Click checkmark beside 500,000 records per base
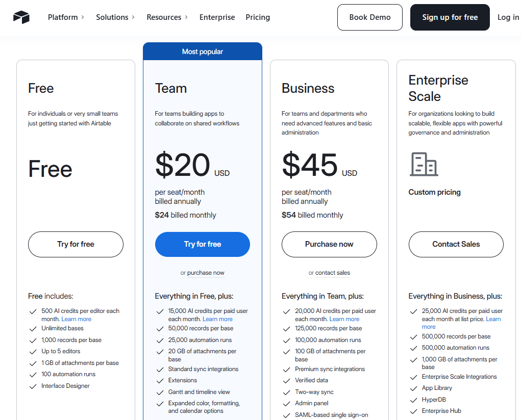Screen dimensions: 521x420 (x=413, y=337)
